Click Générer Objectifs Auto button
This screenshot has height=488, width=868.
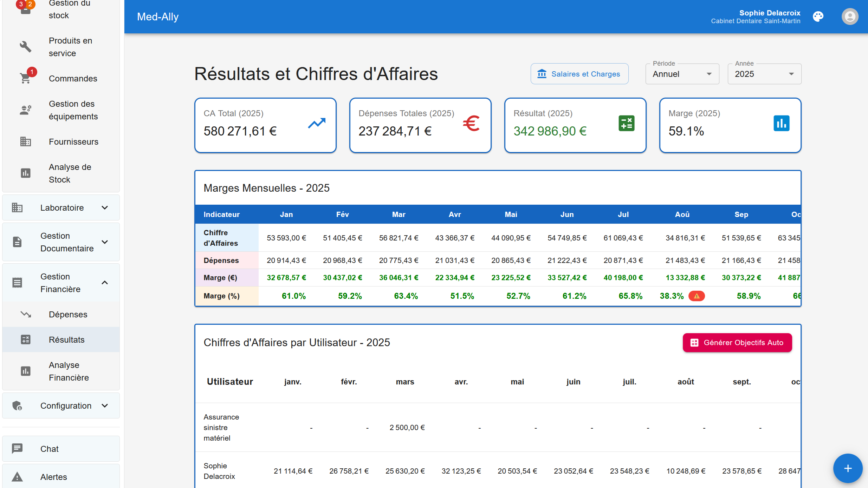(737, 342)
